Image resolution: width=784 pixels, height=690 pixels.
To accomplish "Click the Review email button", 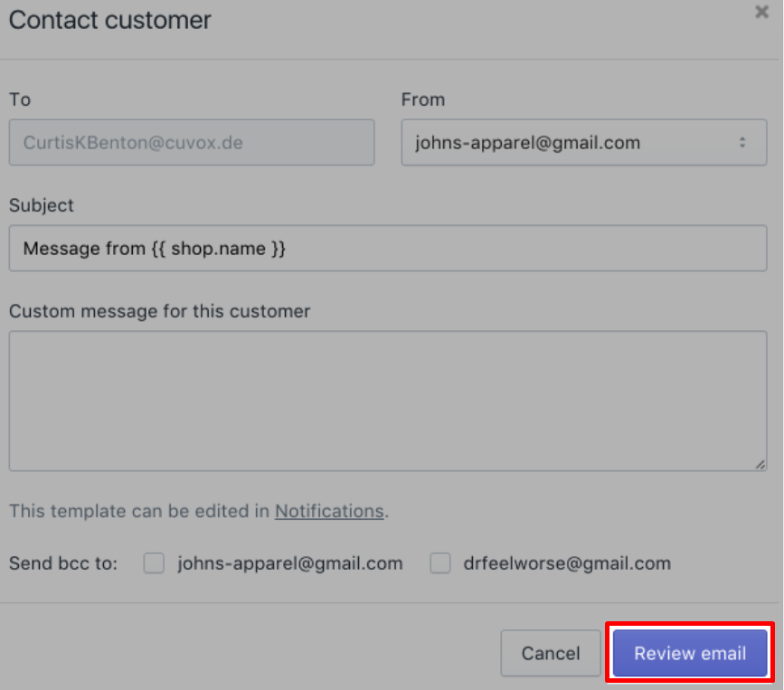I will pos(690,653).
